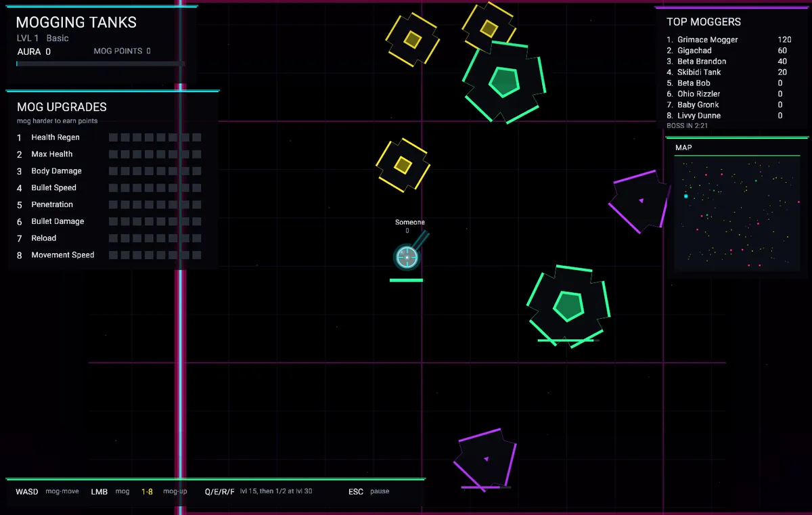812x515 pixels.
Task: Click the WASD mog-move hint
Action: click(47, 491)
